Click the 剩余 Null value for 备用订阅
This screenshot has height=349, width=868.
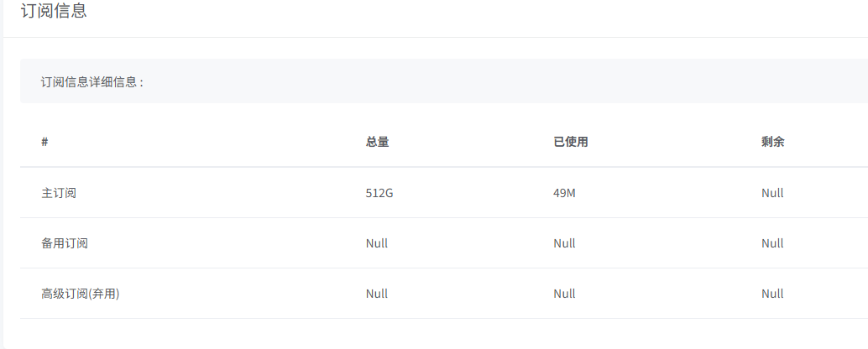(x=772, y=243)
